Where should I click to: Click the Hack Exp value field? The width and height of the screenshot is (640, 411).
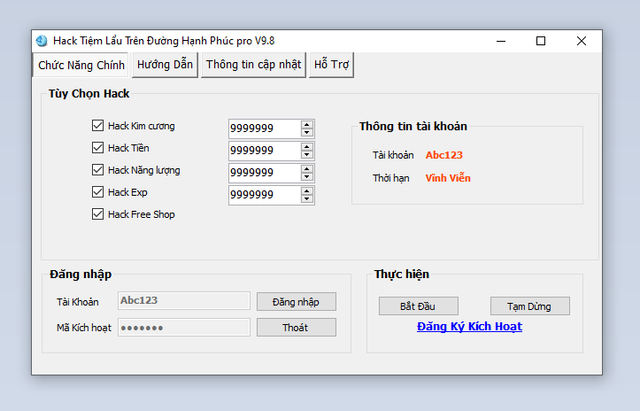pyautogui.click(x=264, y=195)
